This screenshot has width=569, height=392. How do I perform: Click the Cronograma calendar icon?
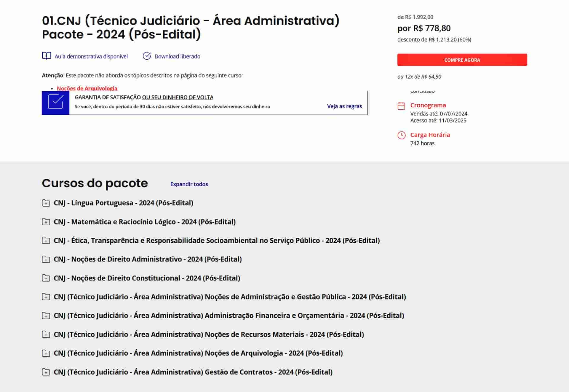[x=401, y=106]
